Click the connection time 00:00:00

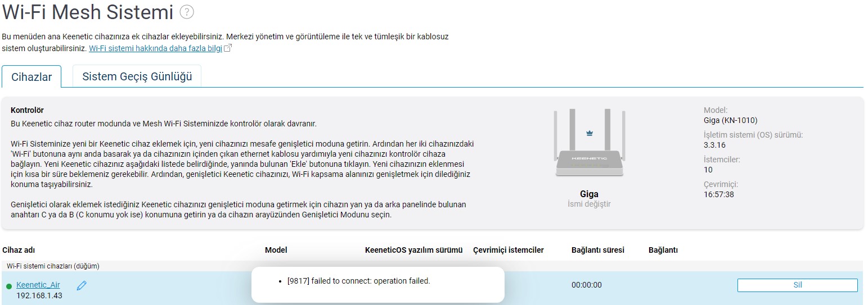pyautogui.click(x=587, y=285)
